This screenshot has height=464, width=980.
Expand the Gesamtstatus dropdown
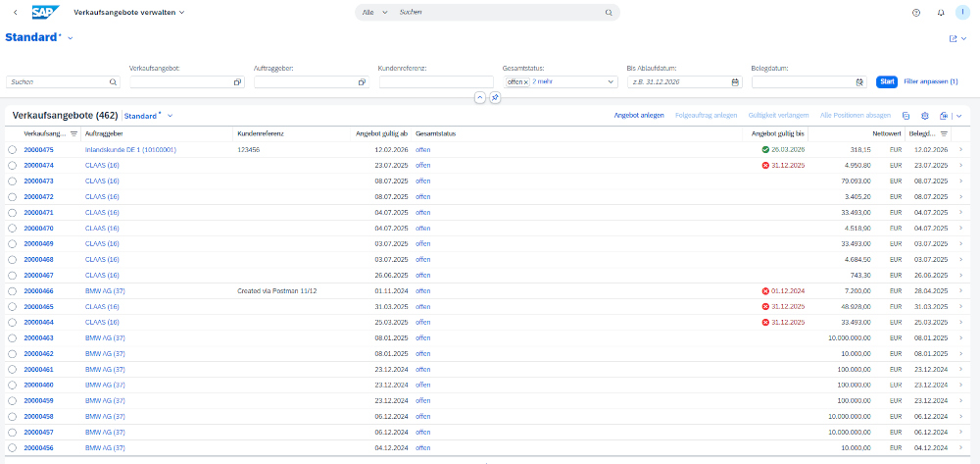[x=611, y=82]
